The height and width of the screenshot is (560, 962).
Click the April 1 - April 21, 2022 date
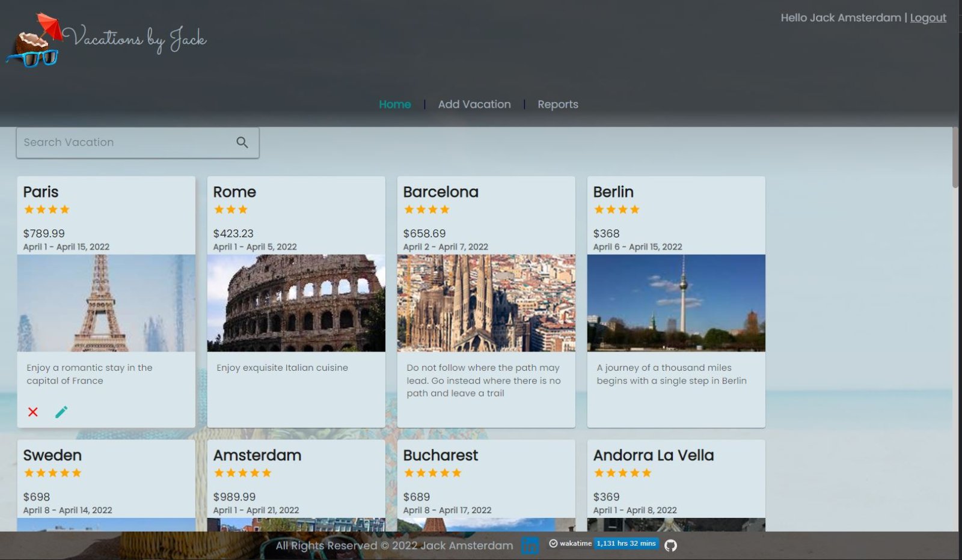point(256,510)
